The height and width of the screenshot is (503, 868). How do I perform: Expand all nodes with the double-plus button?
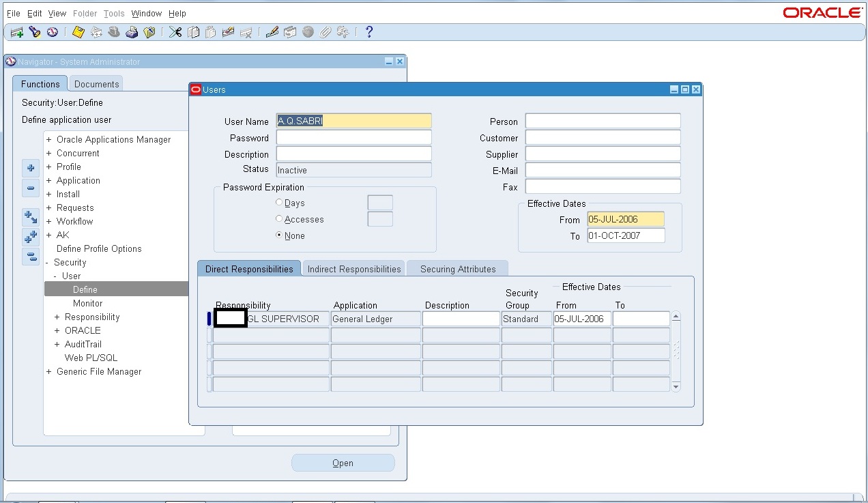pyautogui.click(x=30, y=237)
